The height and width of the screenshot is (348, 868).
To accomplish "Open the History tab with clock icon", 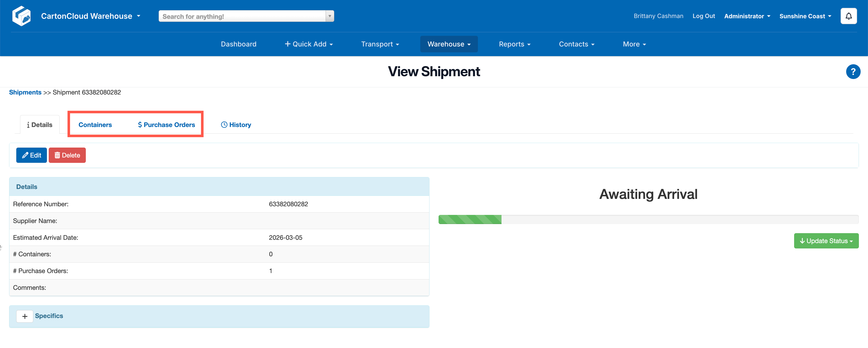I will pyautogui.click(x=236, y=125).
